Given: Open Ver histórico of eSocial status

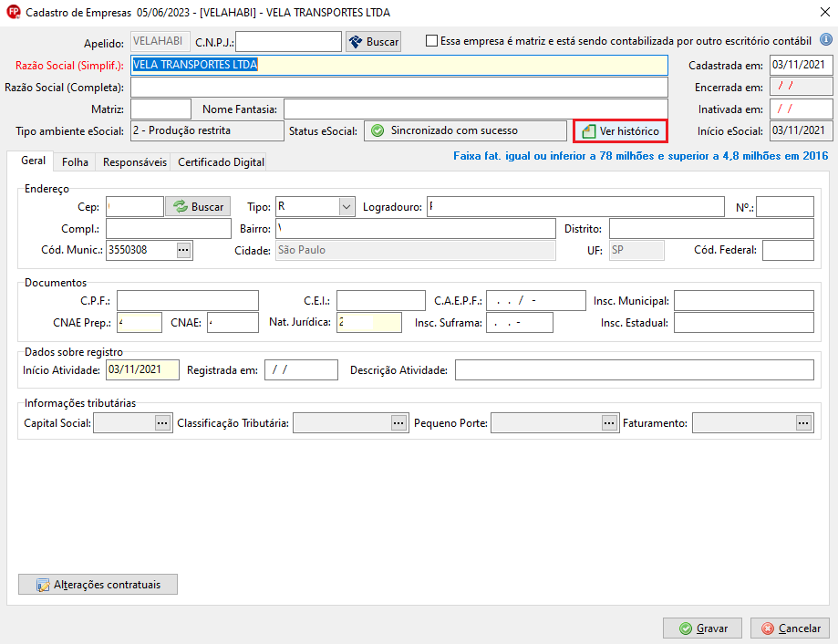Looking at the screenshot, I should point(620,131).
